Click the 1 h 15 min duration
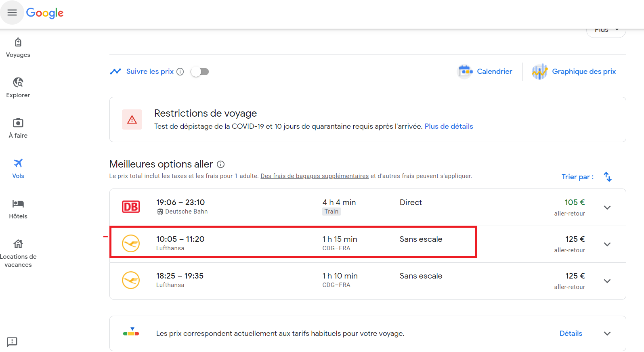This screenshot has width=644, height=352. 340,239
